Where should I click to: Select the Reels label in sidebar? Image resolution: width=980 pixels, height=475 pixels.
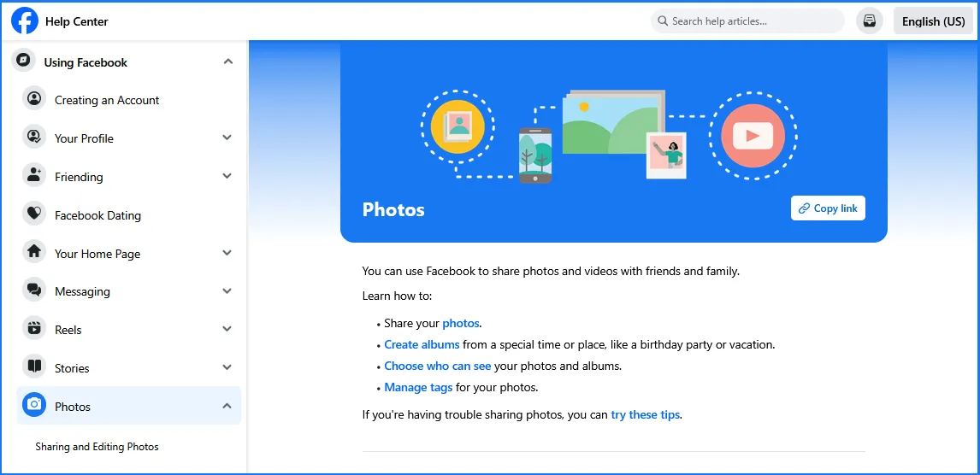68,330
